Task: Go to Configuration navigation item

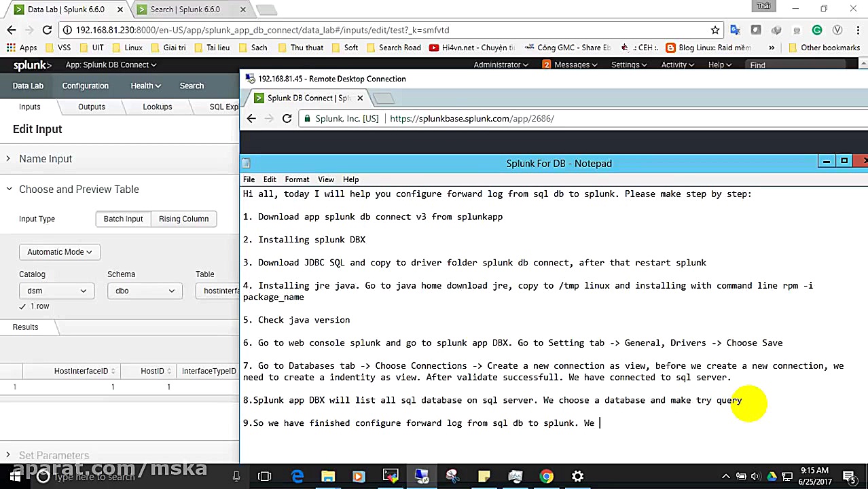Action: (x=85, y=86)
